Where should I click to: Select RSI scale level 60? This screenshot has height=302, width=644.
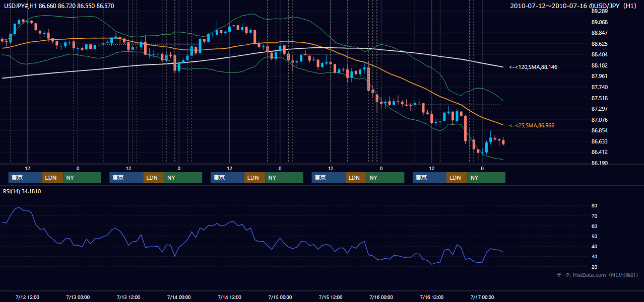(595, 226)
